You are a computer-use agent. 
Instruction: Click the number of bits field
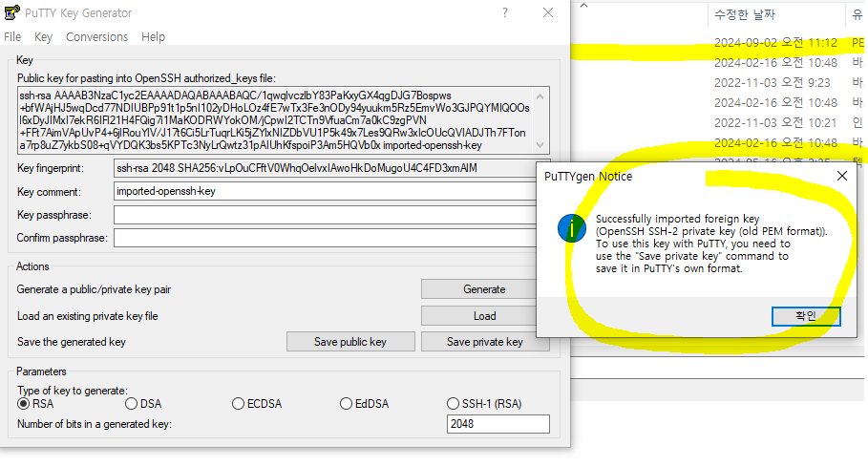[x=498, y=424]
